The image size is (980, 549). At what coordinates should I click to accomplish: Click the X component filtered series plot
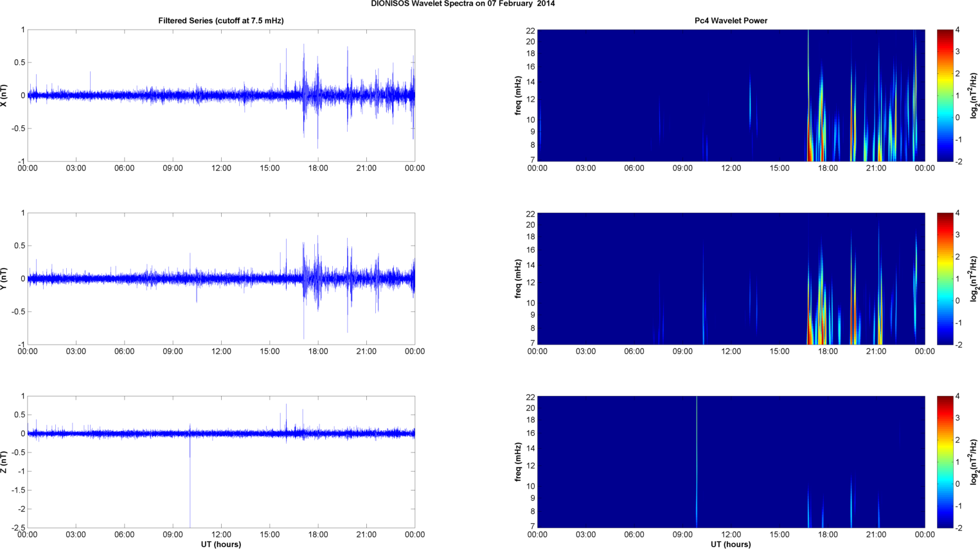point(221,95)
